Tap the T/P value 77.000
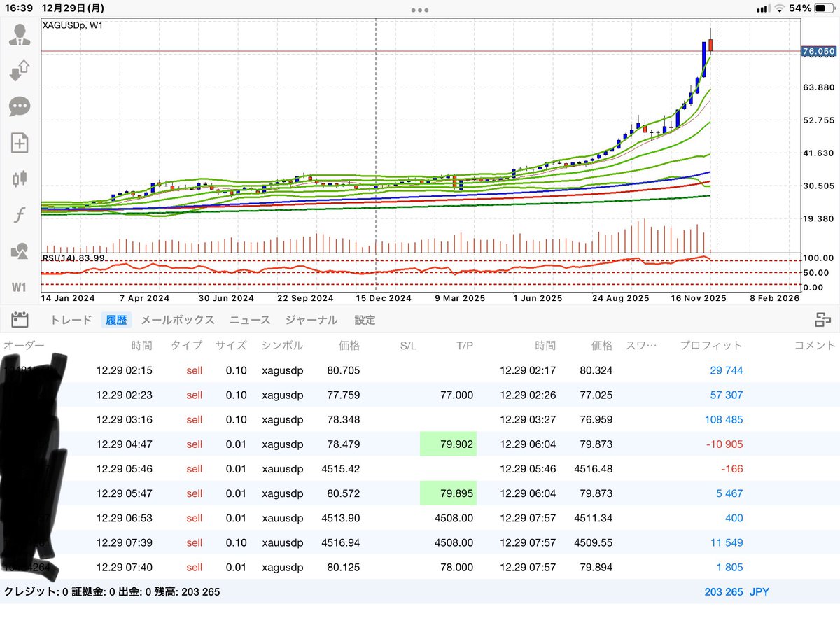 [x=456, y=395]
